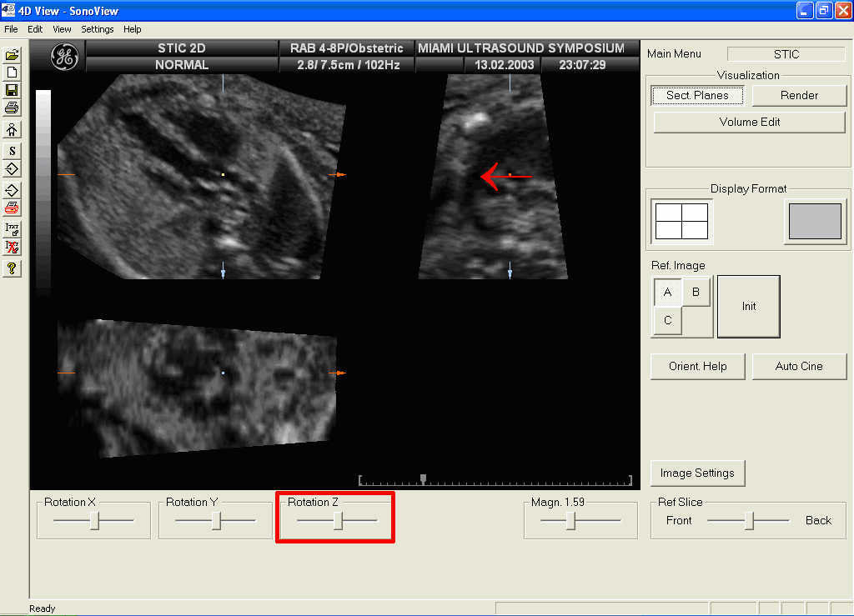Click the 'Front' Ref Slice label

point(679,521)
